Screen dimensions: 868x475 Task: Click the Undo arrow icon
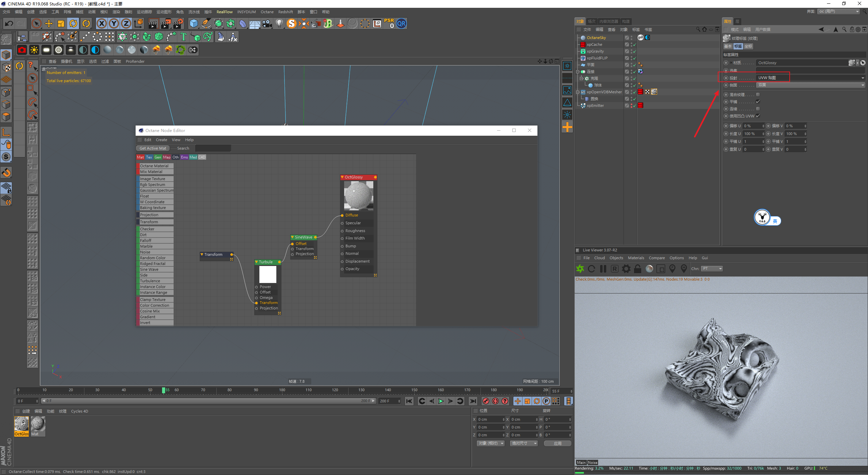(9, 23)
